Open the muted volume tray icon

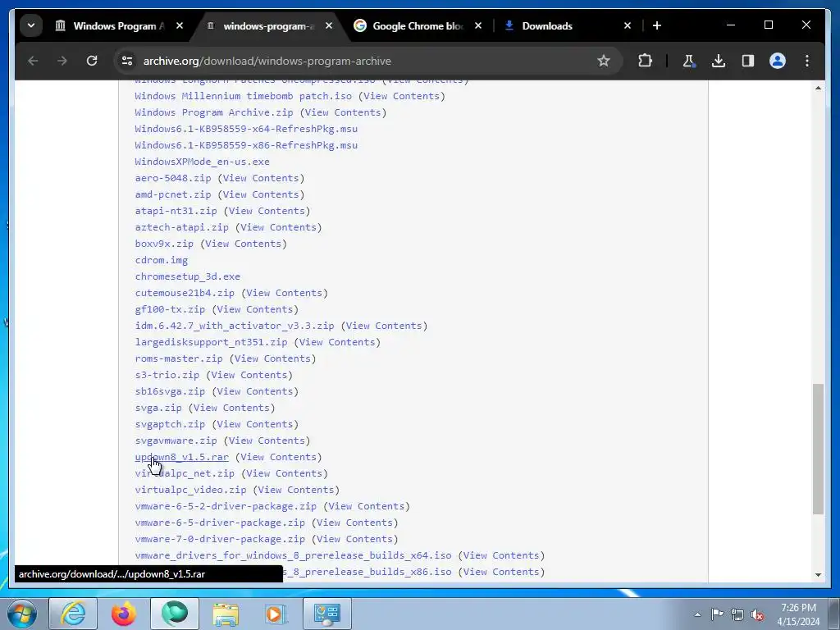tap(757, 614)
